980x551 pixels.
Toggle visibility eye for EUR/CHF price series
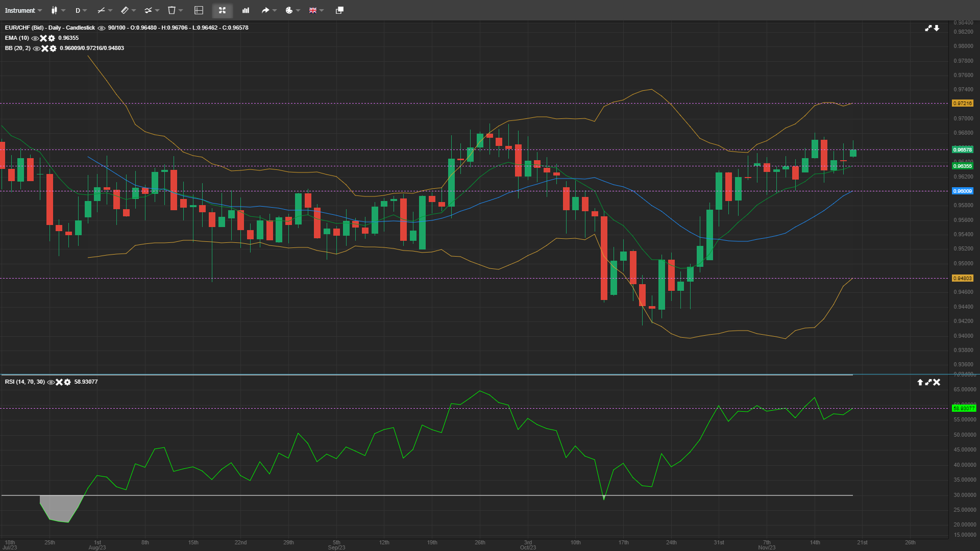102,28
